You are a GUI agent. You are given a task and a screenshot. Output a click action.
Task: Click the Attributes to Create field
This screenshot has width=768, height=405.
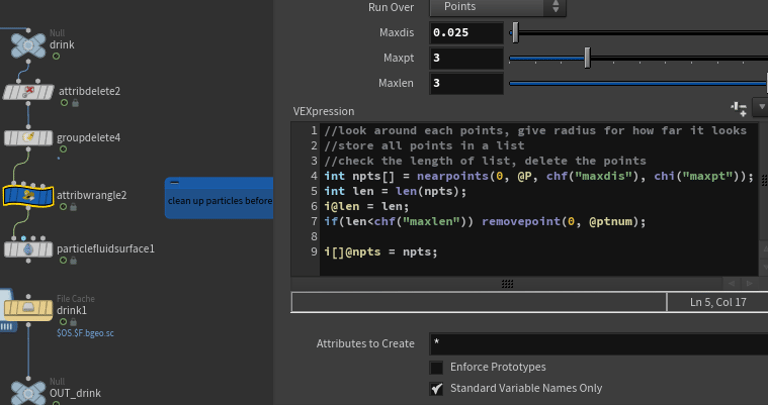tap(599, 343)
